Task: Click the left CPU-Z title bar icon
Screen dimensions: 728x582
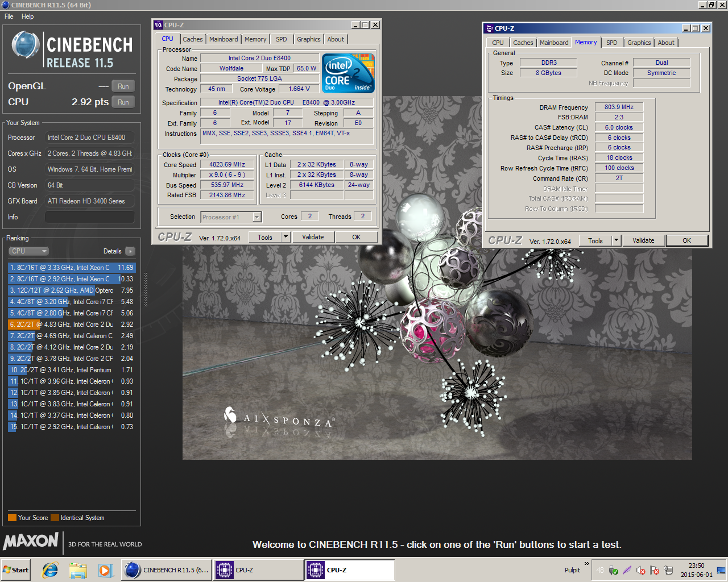Action: tap(159, 25)
